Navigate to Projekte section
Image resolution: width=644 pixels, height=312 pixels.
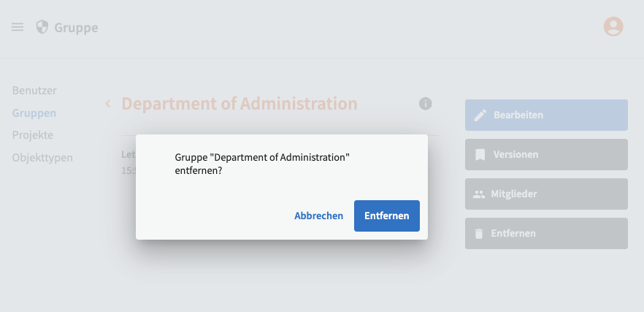[x=33, y=135]
